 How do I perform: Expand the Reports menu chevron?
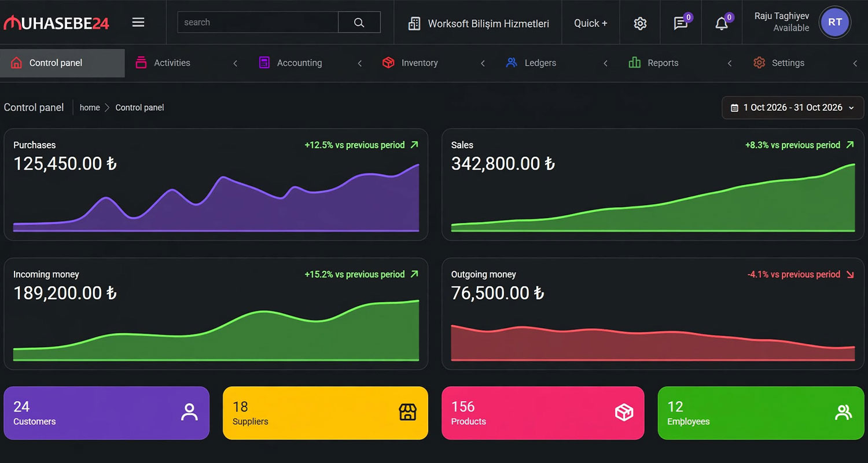730,63
